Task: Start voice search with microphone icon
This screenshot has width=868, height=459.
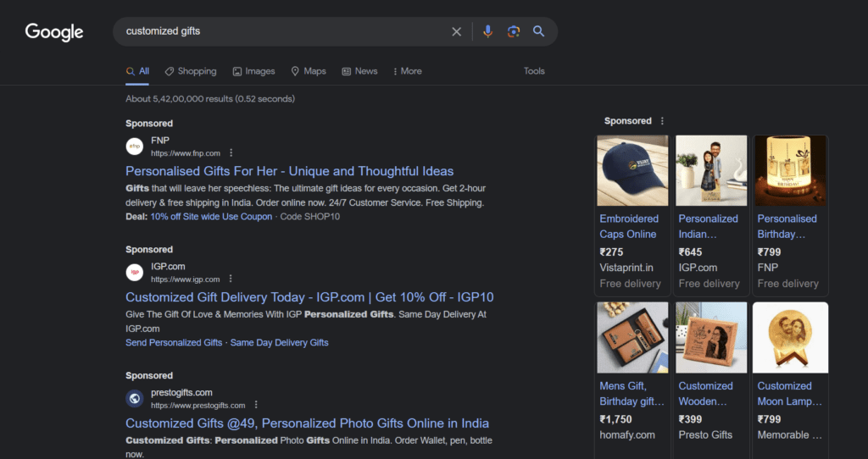Action: 487,31
